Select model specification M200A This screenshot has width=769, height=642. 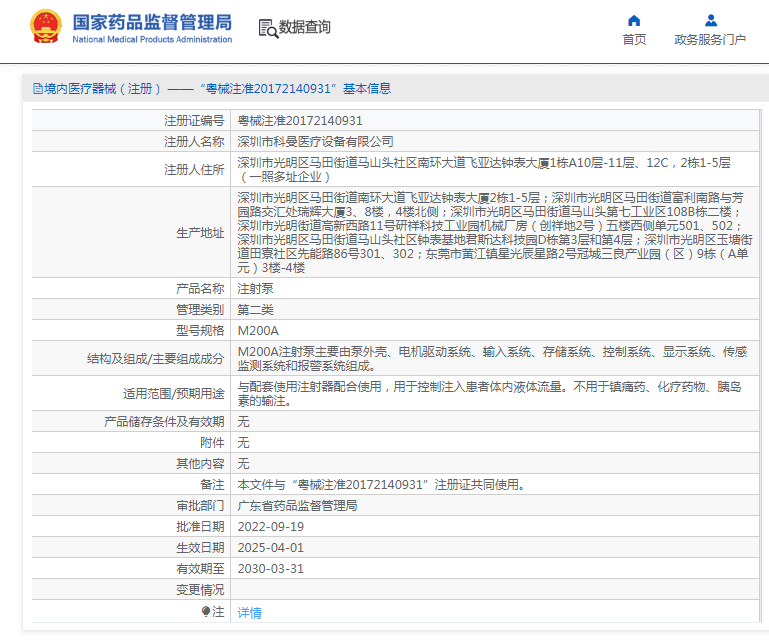[258, 331]
